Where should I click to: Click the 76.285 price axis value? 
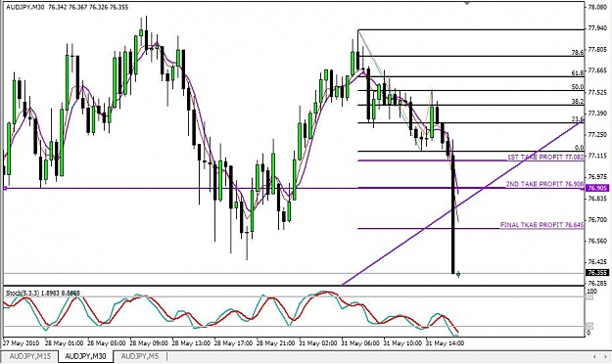[597, 283]
